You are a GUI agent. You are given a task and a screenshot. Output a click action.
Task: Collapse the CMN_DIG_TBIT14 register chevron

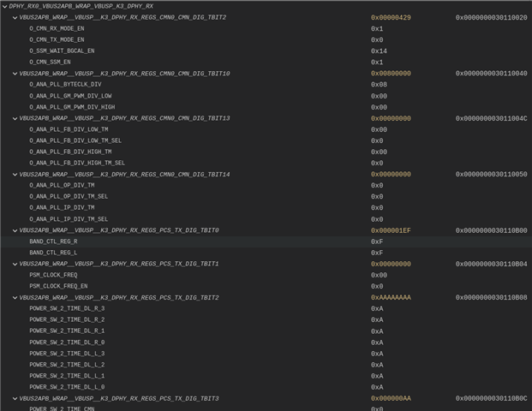pos(15,175)
